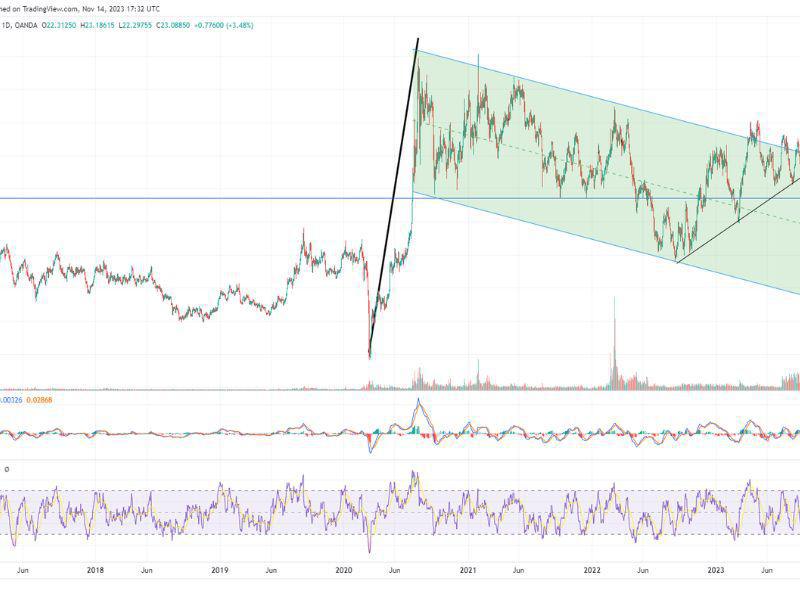800x600 pixels.
Task: Click the low price L22.29755 value
Action: [135, 25]
